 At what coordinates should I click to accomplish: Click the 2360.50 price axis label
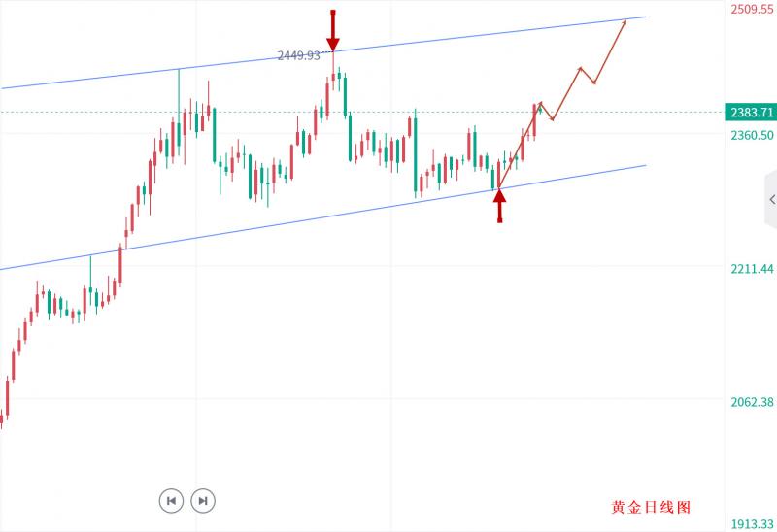(x=752, y=135)
